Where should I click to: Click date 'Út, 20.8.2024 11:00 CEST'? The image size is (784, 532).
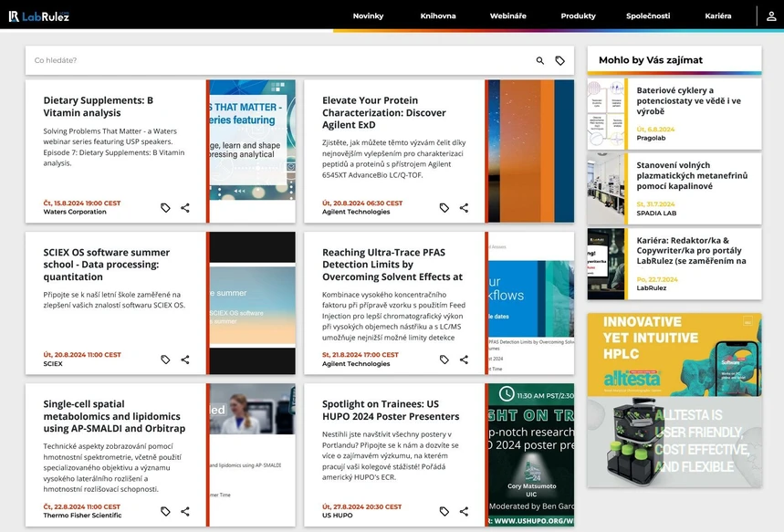click(x=82, y=354)
